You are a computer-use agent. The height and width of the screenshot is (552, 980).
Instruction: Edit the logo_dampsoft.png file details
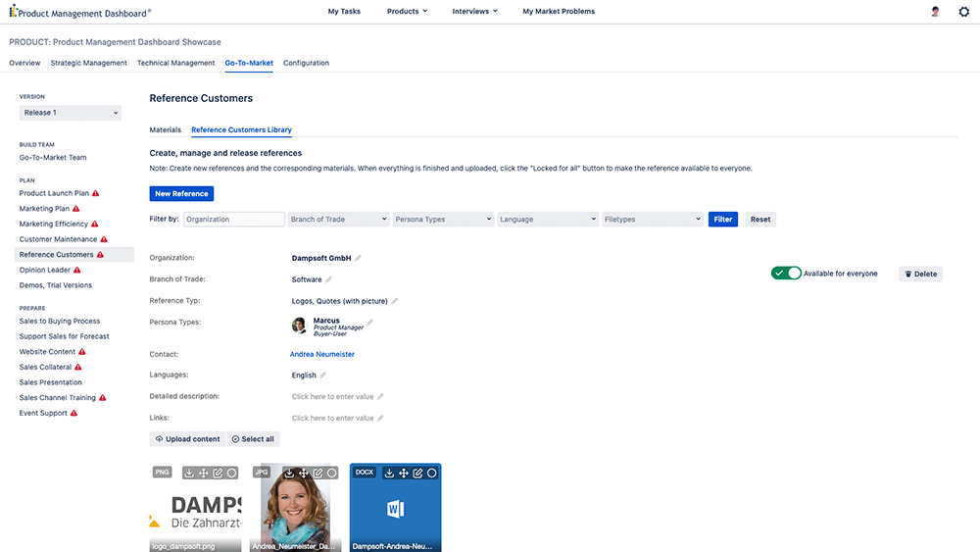tap(218, 474)
